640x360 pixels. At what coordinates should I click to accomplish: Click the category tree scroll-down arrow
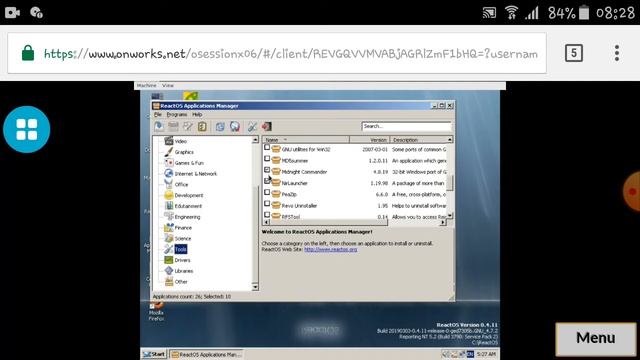(255, 287)
